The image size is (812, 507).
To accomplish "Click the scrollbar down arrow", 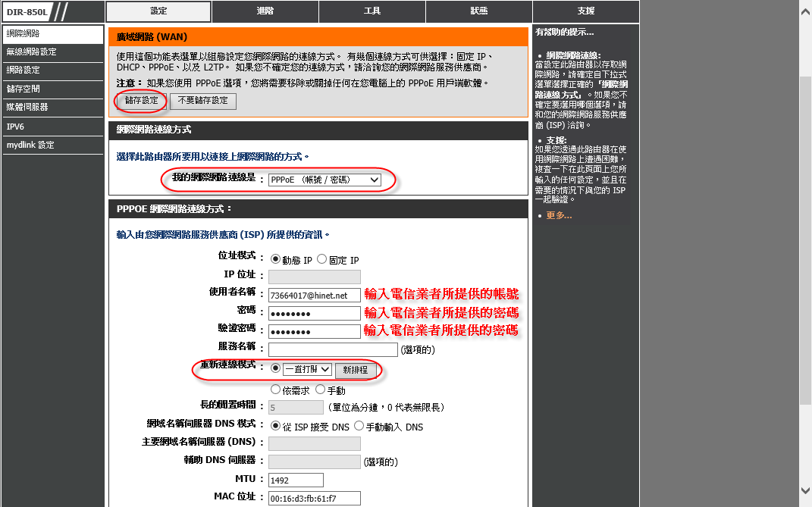I will [x=805, y=490].
